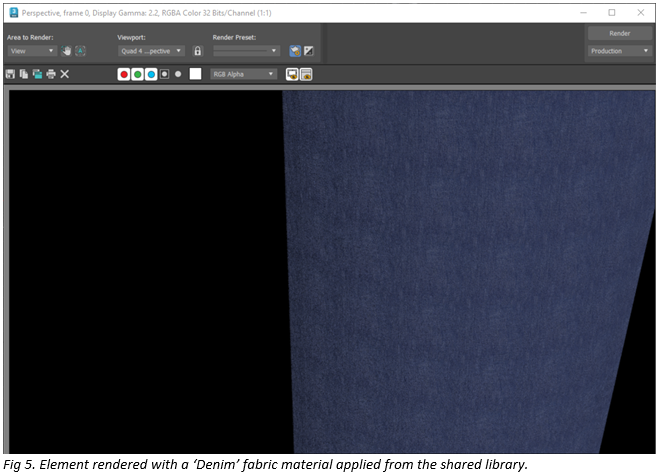The image size is (658, 476).
Task: Toggle the red channel button
Action: pos(124,74)
